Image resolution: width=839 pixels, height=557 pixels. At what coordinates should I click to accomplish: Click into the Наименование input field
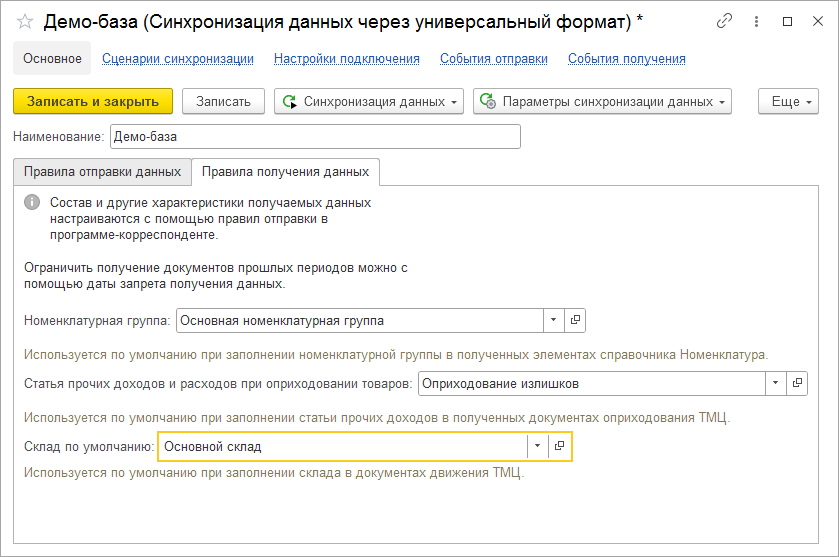[x=315, y=136]
